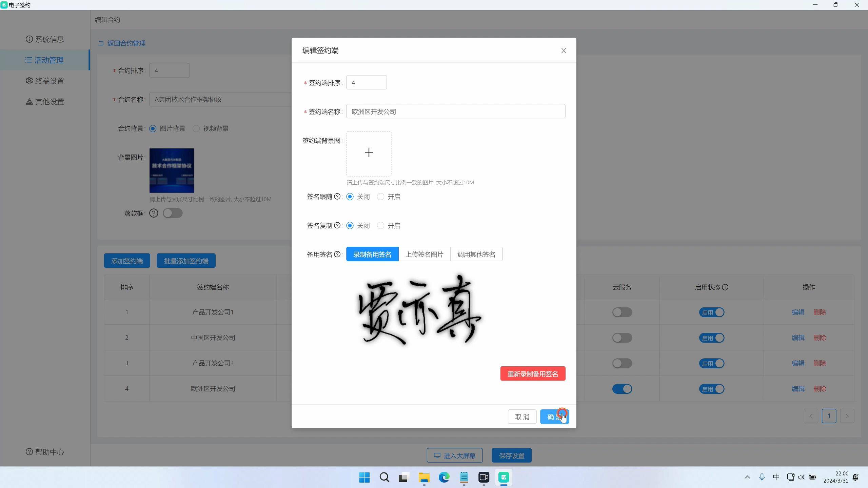Open Microsoft Edge from taskbar
Screen dimensions: 868x488
(x=443, y=477)
